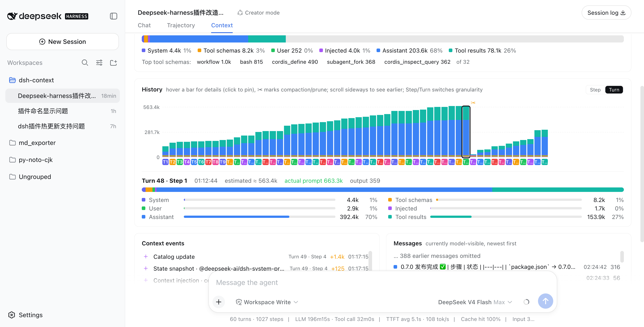Click the scissors compaction marker on chart
The width and height of the screenshot is (644, 327).
(473, 103)
